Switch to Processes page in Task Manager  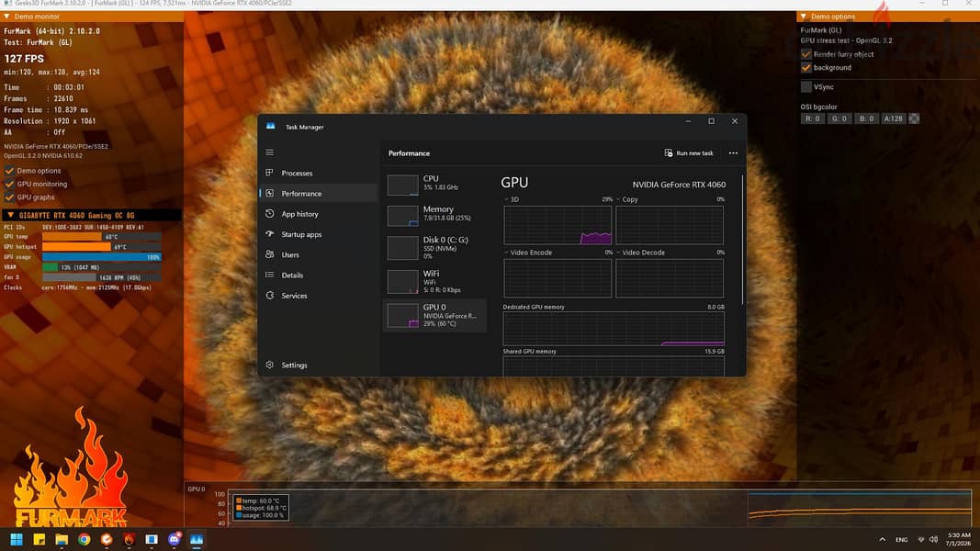(297, 173)
